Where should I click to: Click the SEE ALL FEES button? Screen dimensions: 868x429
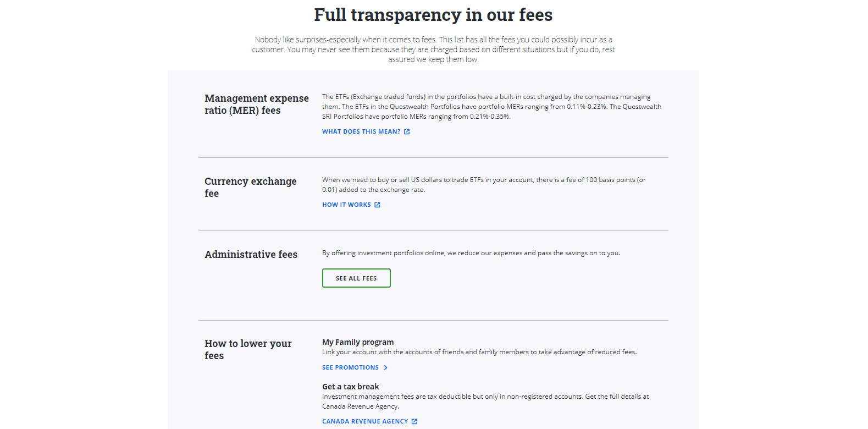click(x=356, y=278)
